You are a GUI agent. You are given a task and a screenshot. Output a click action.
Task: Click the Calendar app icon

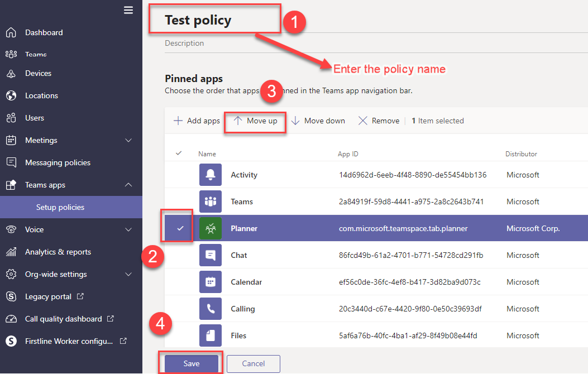[x=211, y=282]
